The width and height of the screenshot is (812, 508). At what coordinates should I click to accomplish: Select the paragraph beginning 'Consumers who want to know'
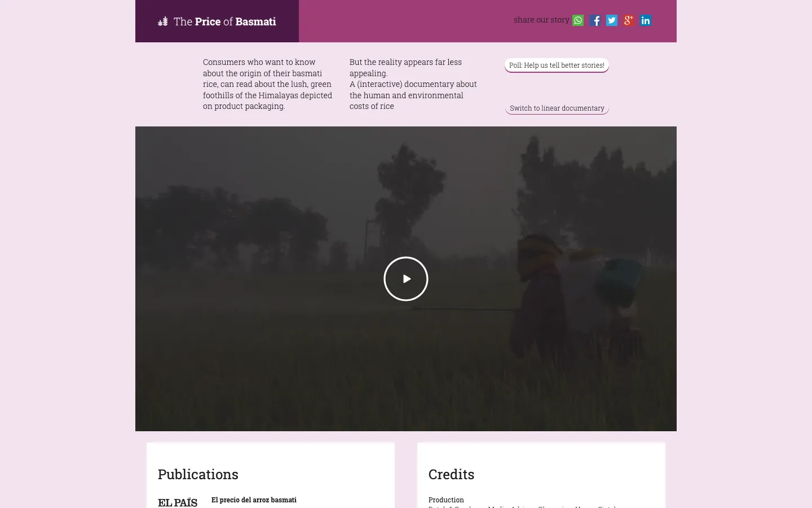click(268, 84)
